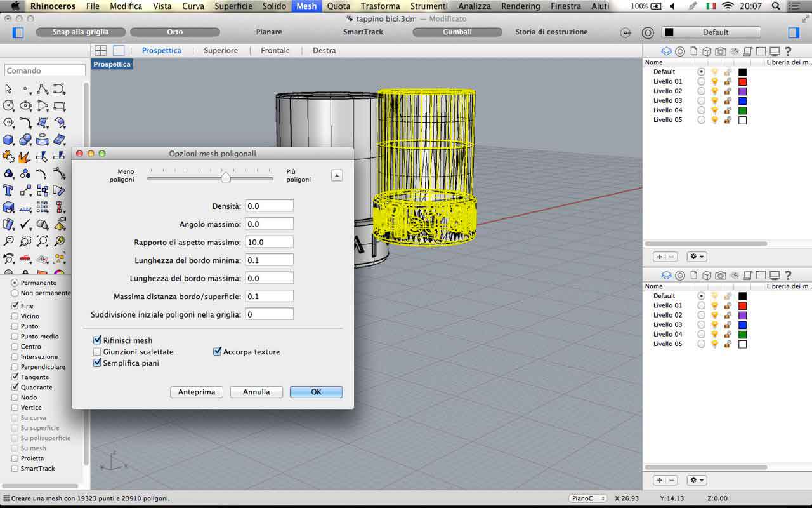Confirm with the OK button
Image resolution: width=812 pixels, height=508 pixels.
click(x=316, y=392)
